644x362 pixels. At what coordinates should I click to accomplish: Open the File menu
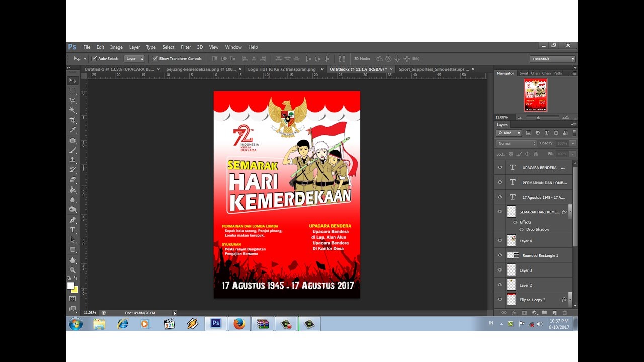pyautogui.click(x=87, y=47)
